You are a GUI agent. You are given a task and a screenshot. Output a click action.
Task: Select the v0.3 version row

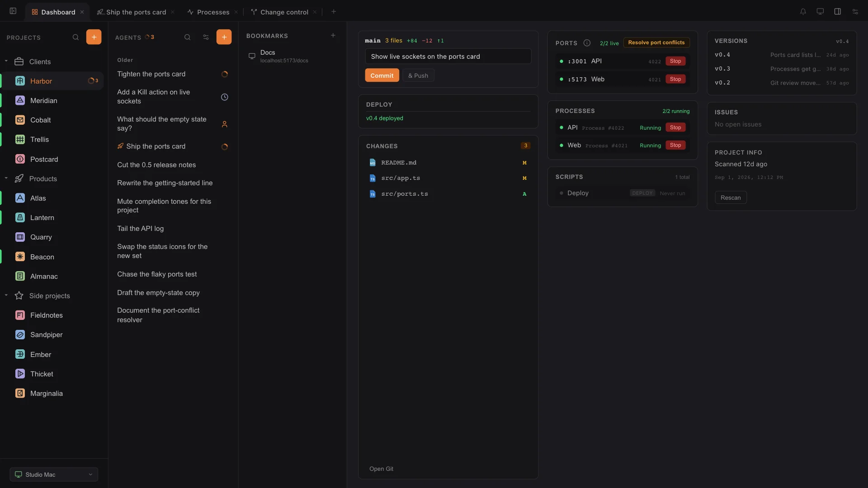pos(781,69)
